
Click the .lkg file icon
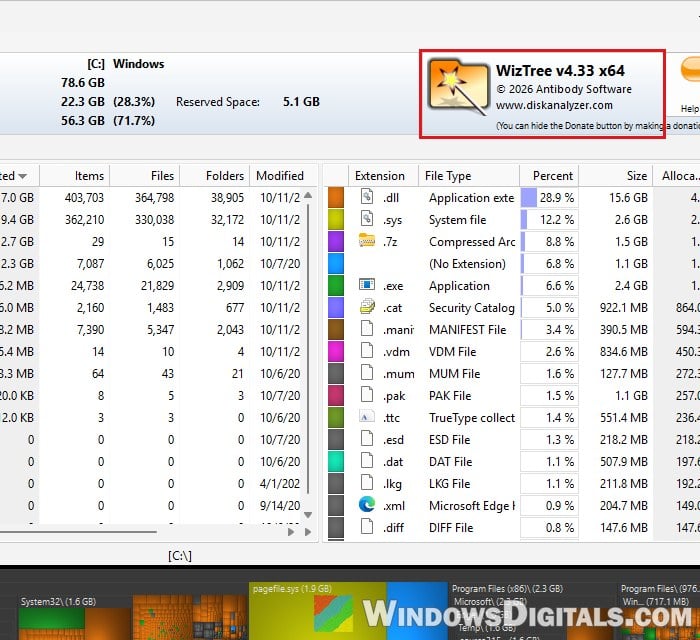tap(367, 482)
